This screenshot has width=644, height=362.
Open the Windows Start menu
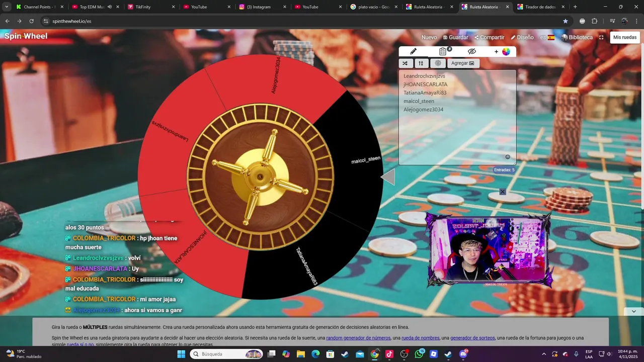(x=181, y=354)
